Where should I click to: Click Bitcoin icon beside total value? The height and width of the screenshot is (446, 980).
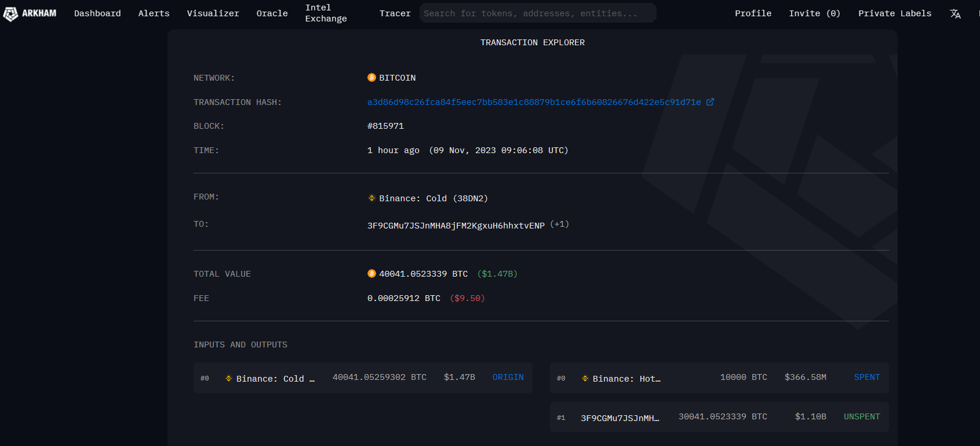click(x=371, y=274)
